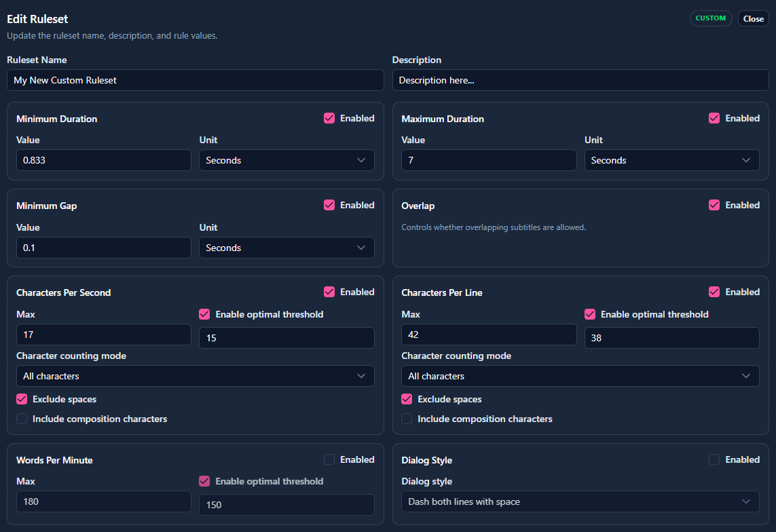Open the Dialog style dropdown
The width and height of the screenshot is (776, 532).
(580, 501)
